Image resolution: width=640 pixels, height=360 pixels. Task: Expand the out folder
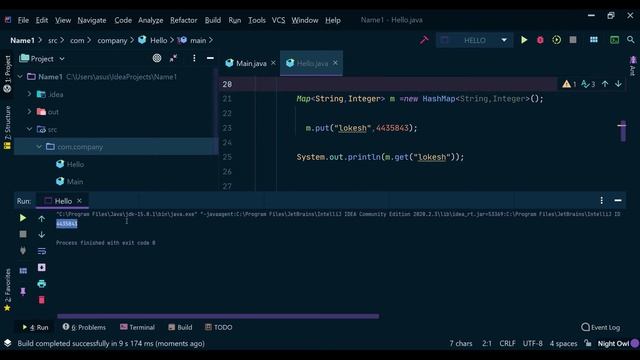pyautogui.click(x=29, y=111)
